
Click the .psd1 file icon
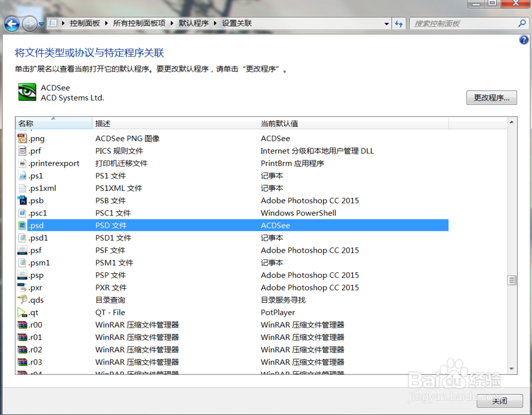tap(22, 237)
